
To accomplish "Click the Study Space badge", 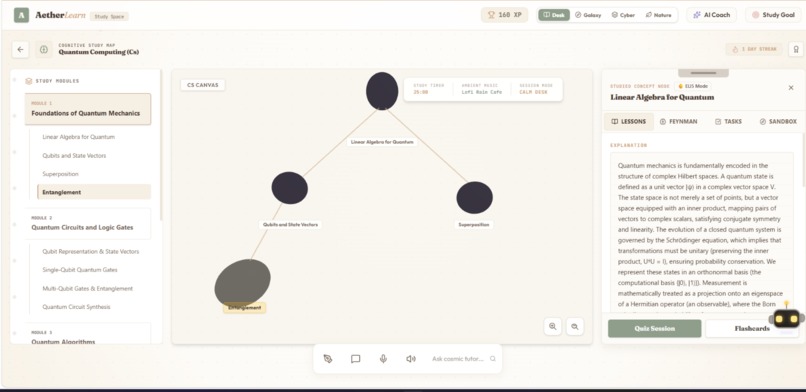I will point(109,16).
